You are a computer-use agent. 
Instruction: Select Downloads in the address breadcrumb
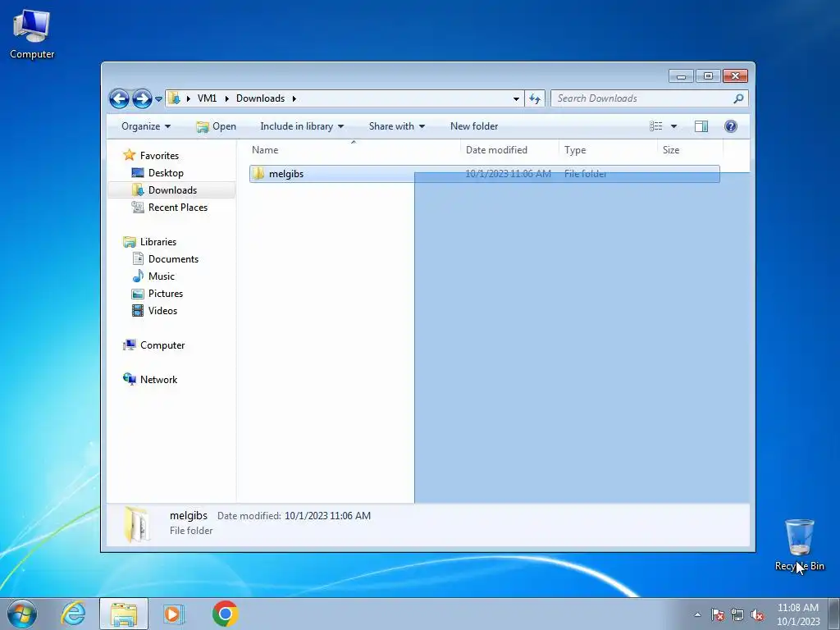coord(260,98)
